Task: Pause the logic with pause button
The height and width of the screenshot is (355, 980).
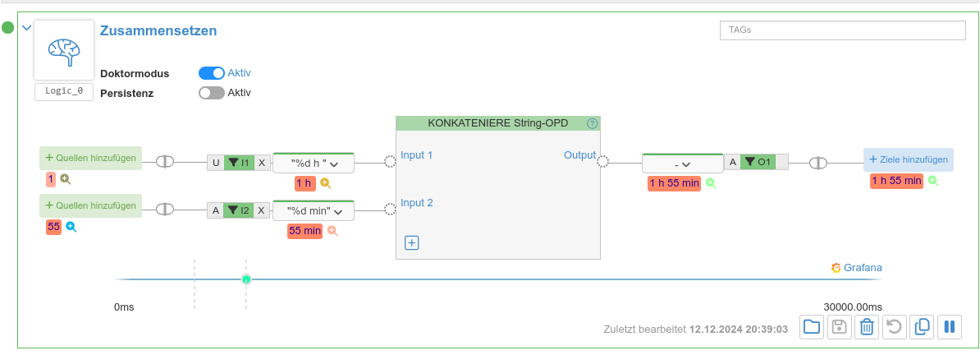Action: click(x=949, y=327)
